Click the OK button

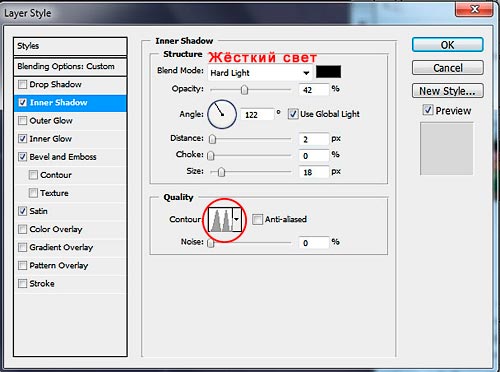coord(448,45)
